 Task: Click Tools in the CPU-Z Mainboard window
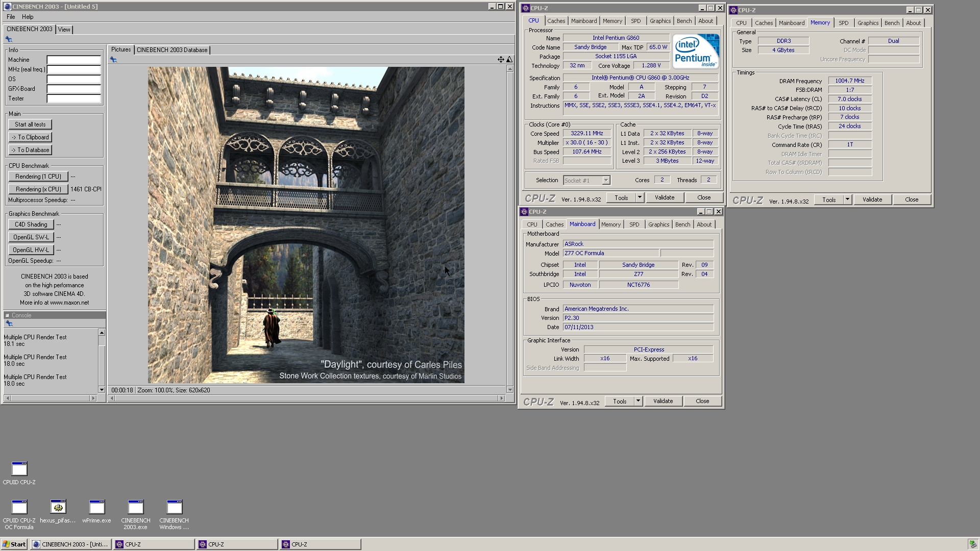(x=620, y=401)
